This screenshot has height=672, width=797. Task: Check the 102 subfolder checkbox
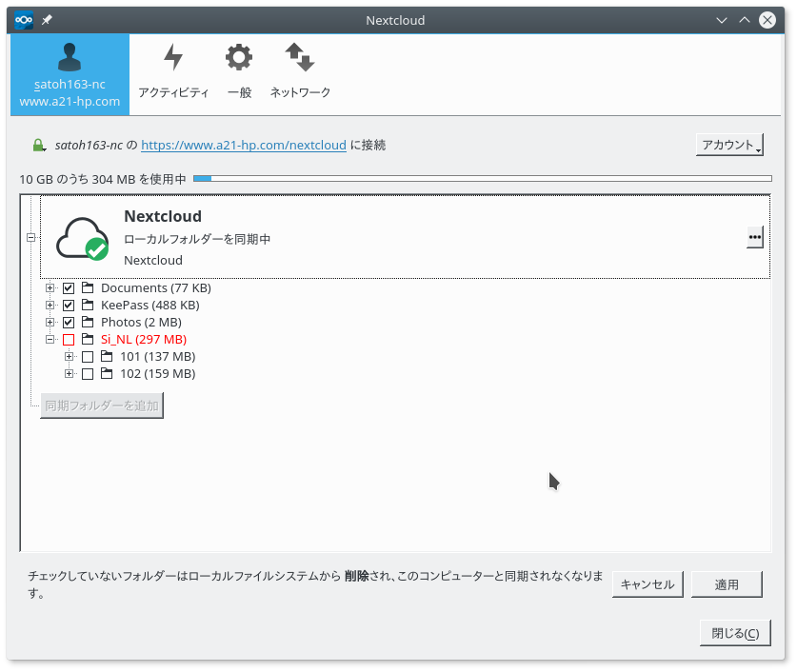pos(88,375)
